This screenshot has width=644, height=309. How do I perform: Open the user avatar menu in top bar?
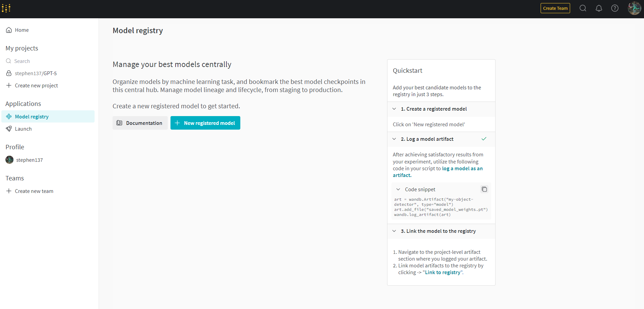pyautogui.click(x=635, y=8)
